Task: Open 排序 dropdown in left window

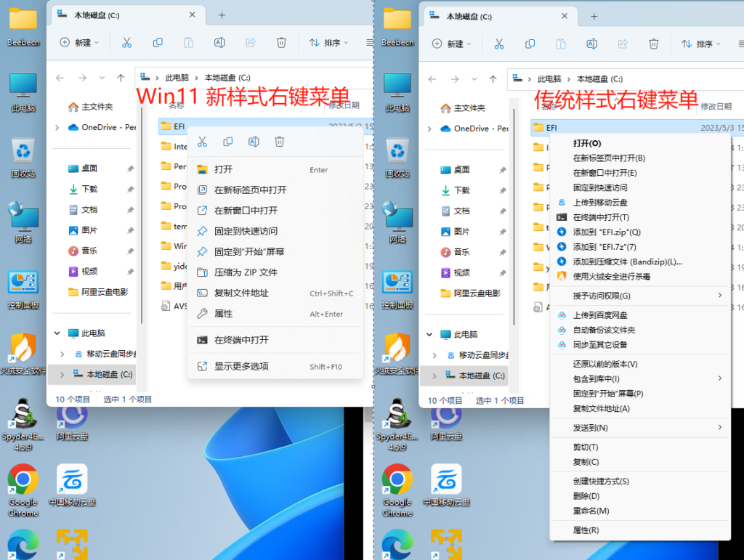Action: [329, 43]
